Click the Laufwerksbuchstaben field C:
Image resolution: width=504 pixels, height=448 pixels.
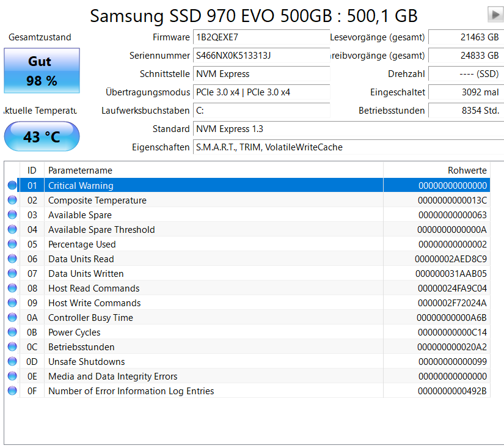click(261, 111)
